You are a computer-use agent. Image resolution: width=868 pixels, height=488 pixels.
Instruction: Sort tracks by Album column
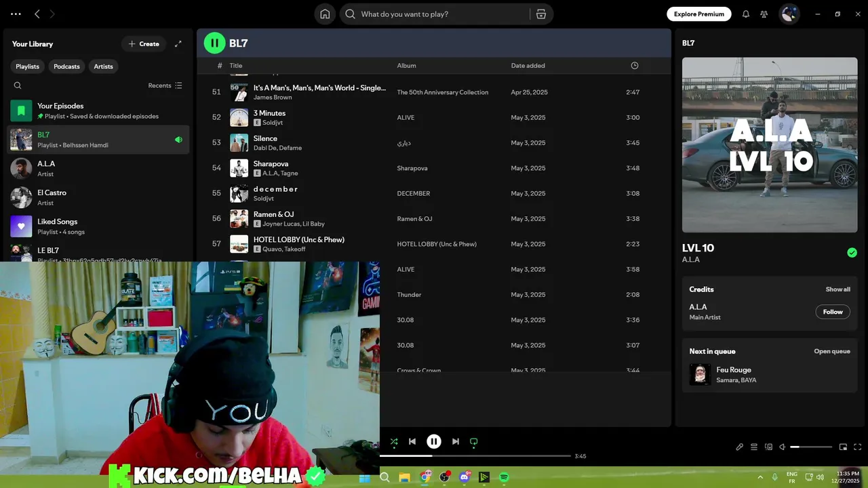coord(406,66)
